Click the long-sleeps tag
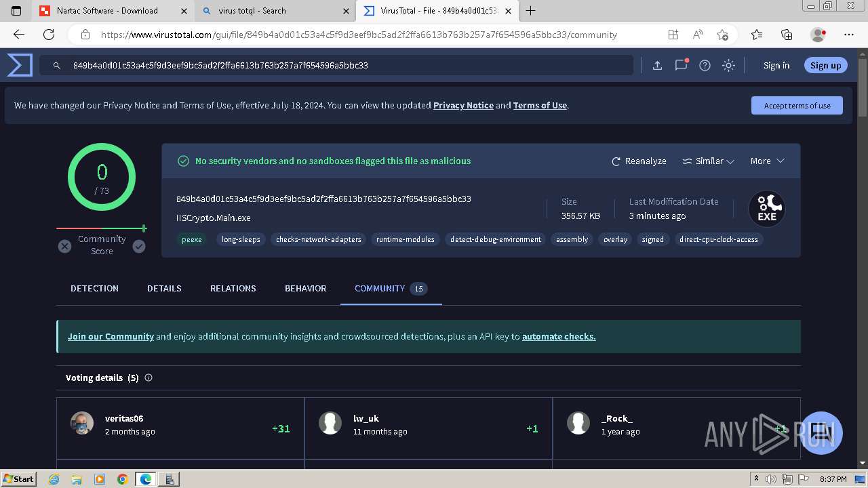 [241, 239]
